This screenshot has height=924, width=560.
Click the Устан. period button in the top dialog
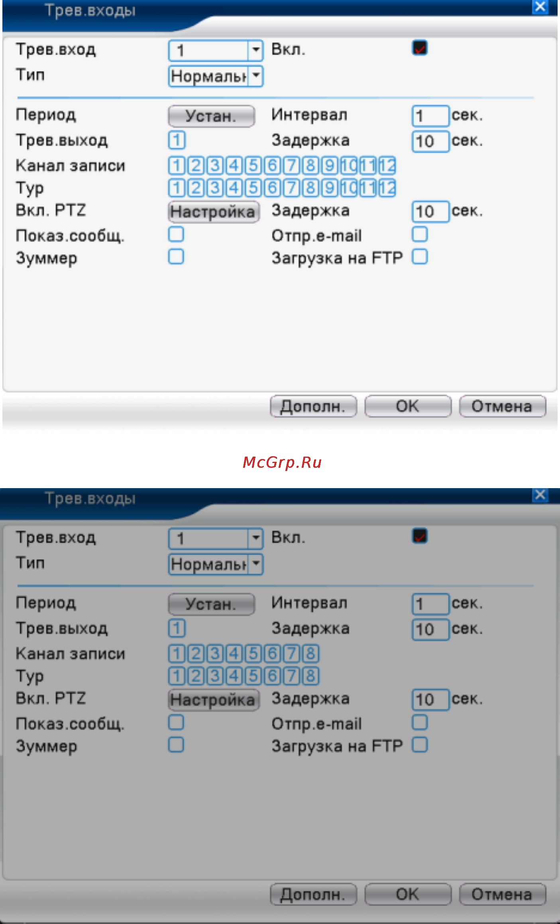tap(211, 116)
